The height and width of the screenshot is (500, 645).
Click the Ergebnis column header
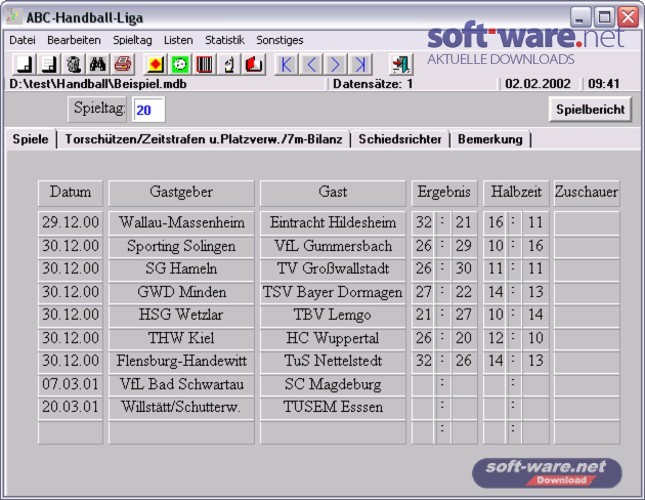pyautogui.click(x=444, y=192)
